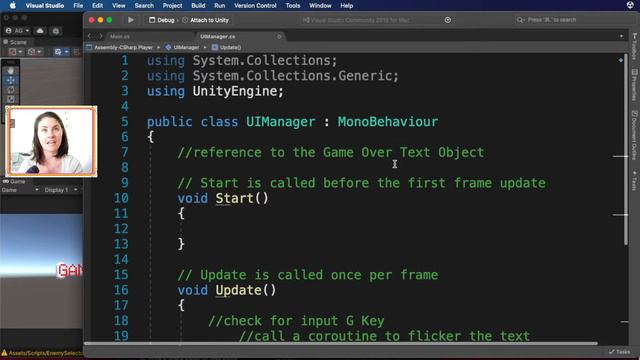
Task: Click comment 'reference to the Game Over Text Object'
Action: pyautogui.click(x=331, y=152)
